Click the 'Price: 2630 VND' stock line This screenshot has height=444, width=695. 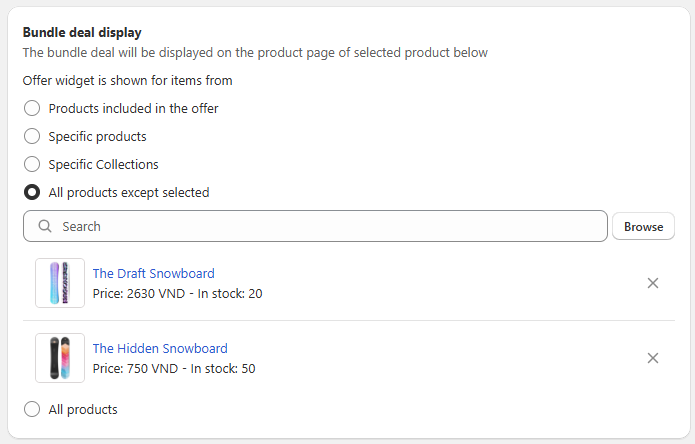click(177, 293)
